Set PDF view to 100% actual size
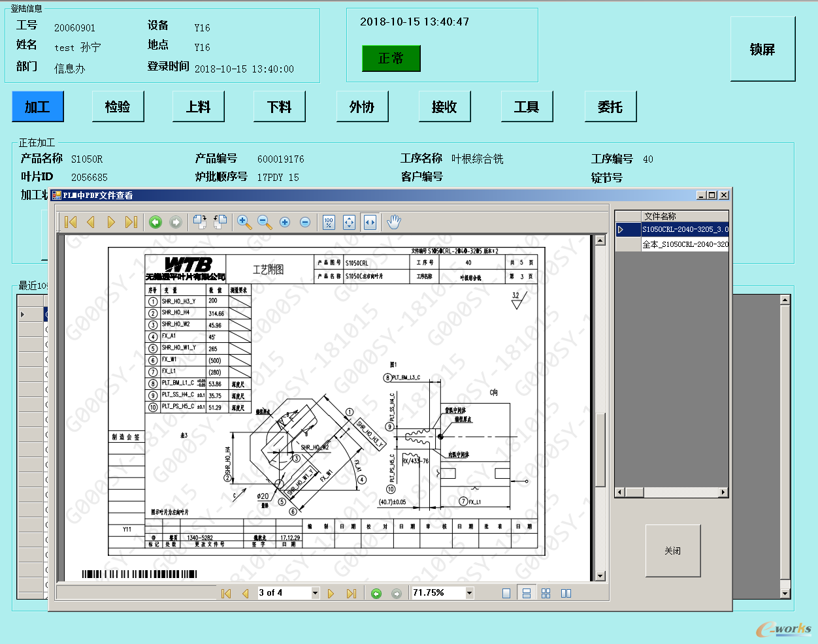 [x=329, y=222]
